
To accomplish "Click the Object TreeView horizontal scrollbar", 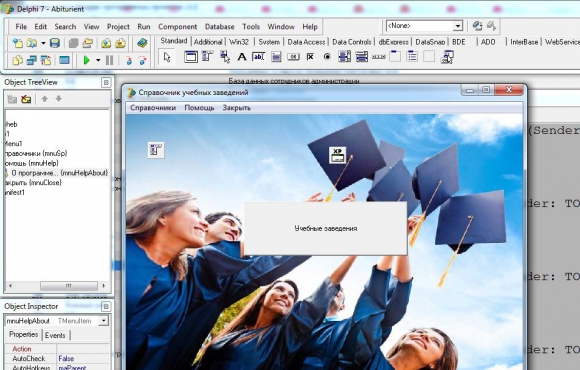I will [57, 286].
